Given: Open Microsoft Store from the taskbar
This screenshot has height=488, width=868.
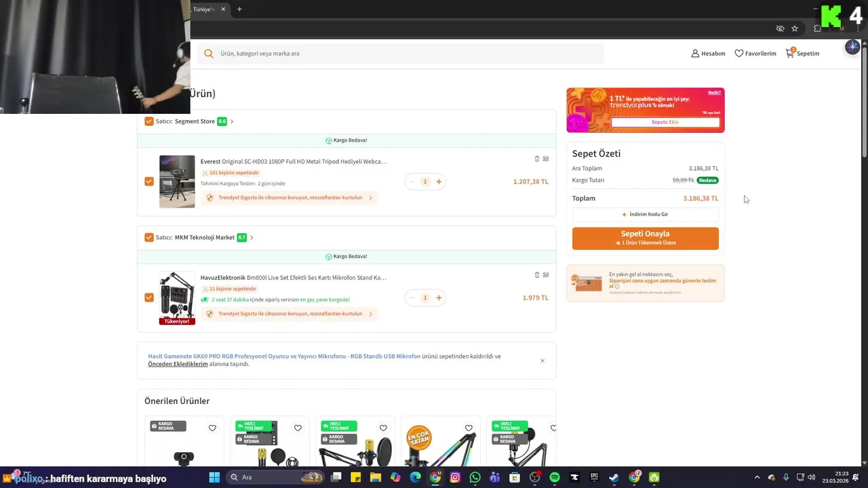Looking at the screenshot, I should click(x=515, y=477).
